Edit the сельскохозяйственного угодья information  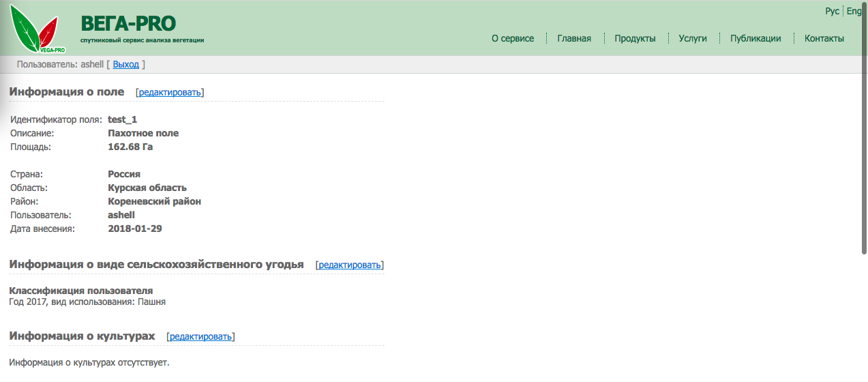(350, 265)
